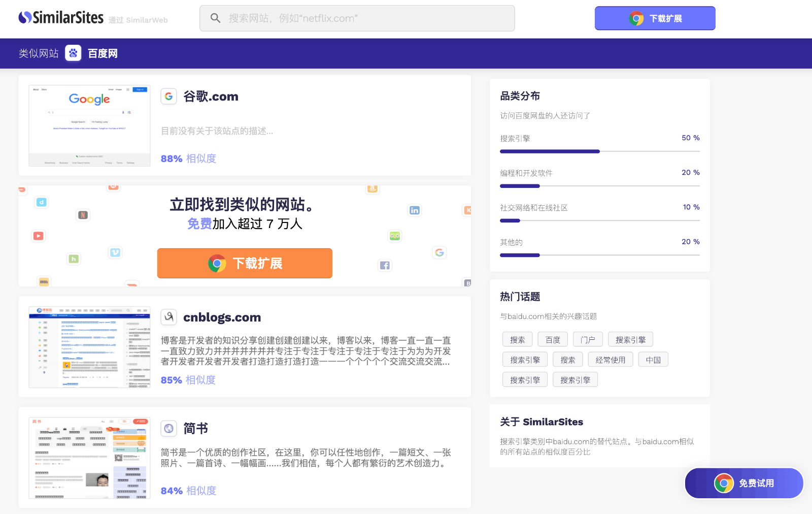Click the 品类分布 heading
This screenshot has width=812, height=514.
click(520, 96)
